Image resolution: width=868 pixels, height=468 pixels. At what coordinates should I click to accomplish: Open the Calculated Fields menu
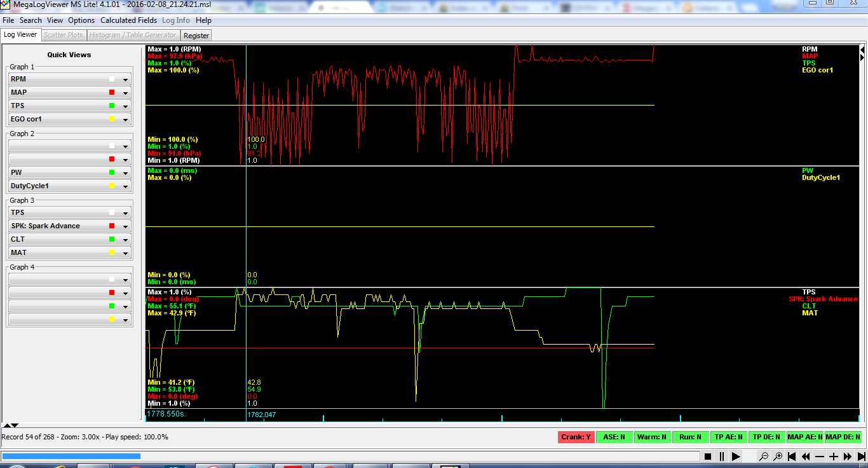pyautogui.click(x=128, y=20)
